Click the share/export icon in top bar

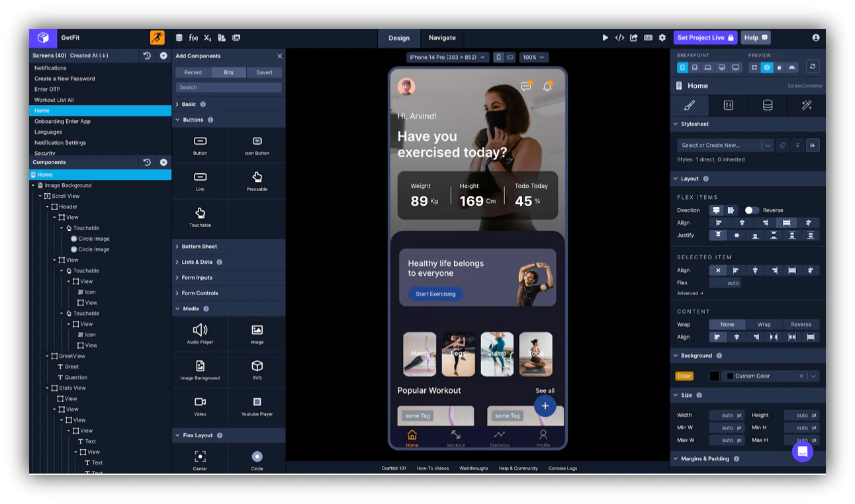pyautogui.click(x=634, y=38)
